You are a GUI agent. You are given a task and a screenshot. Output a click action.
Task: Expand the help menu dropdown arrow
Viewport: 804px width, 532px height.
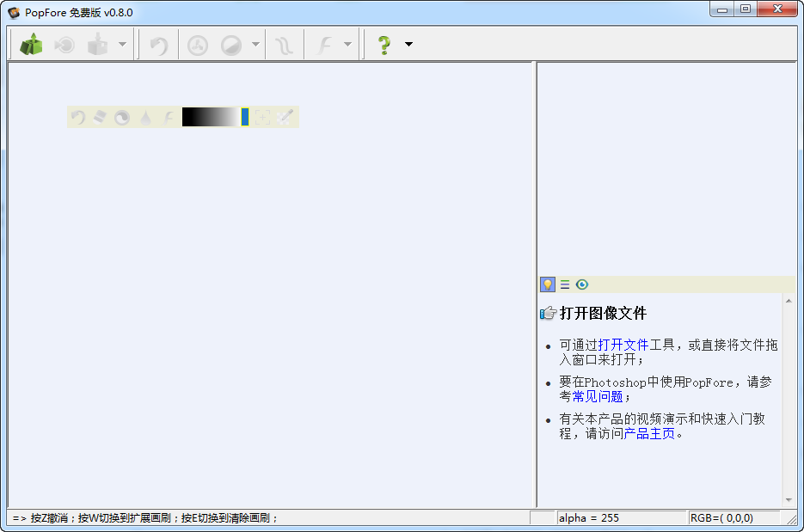pyautogui.click(x=408, y=44)
